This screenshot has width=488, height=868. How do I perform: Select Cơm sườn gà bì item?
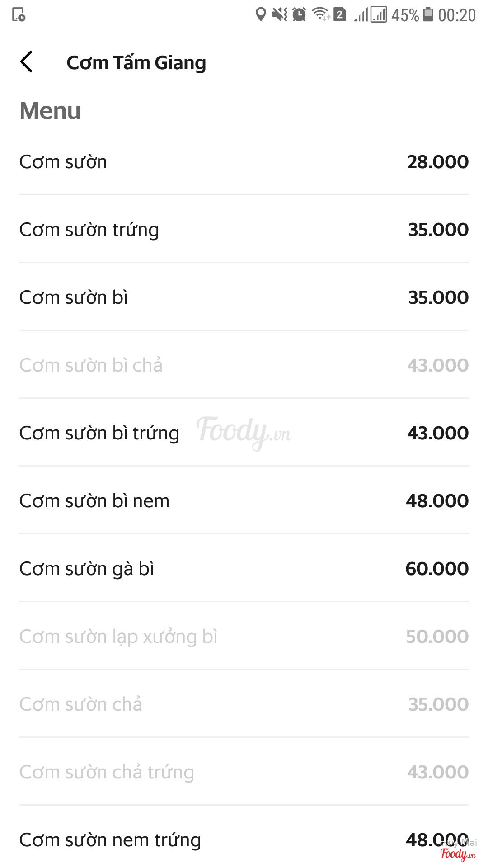click(86, 569)
